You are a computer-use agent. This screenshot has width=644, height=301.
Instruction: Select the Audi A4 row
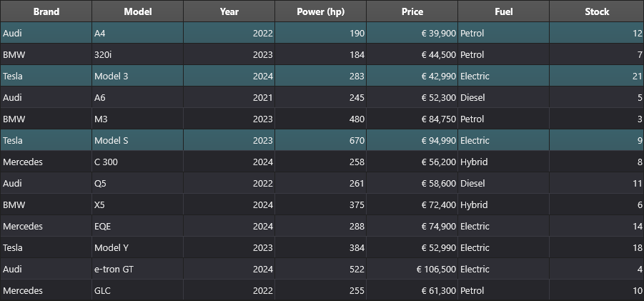[x=322, y=33]
